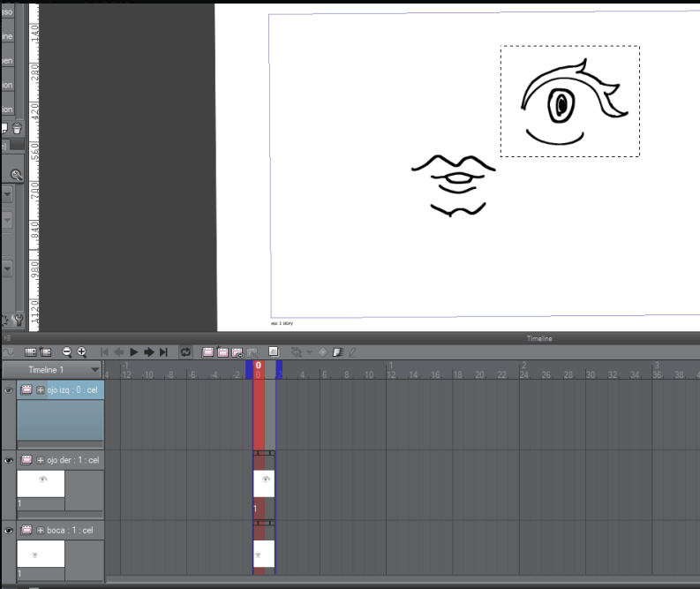Click the ojo izq animation folder icon
This screenshot has height=589, width=700.
[x=26, y=389]
